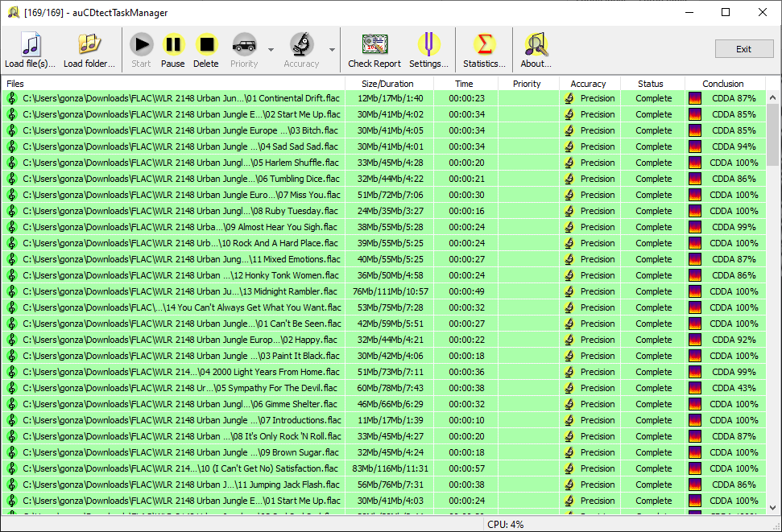Click the Delete stop-square icon

pyautogui.click(x=206, y=44)
